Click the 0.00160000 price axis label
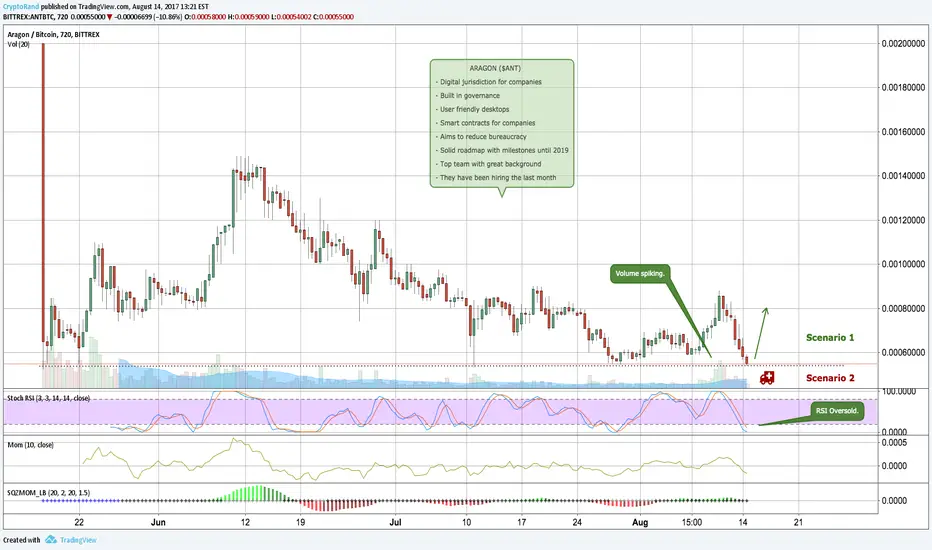 pyautogui.click(x=903, y=132)
